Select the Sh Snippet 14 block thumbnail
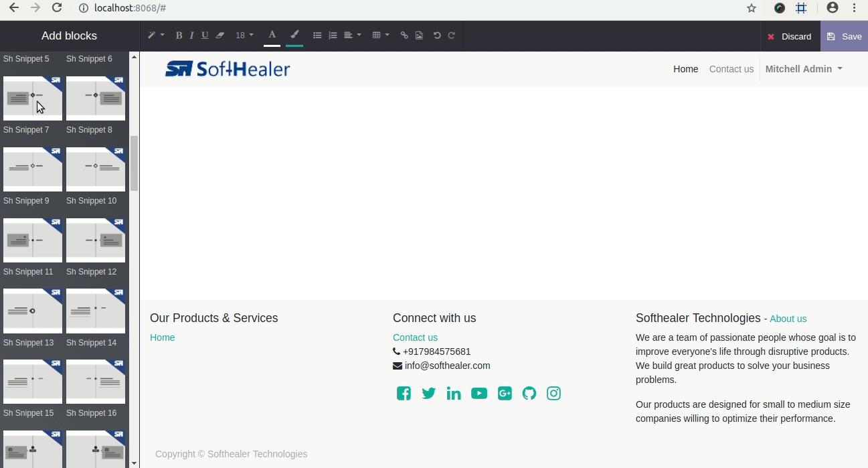Screen dimensions: 868x468 click(x=96, y=311)
